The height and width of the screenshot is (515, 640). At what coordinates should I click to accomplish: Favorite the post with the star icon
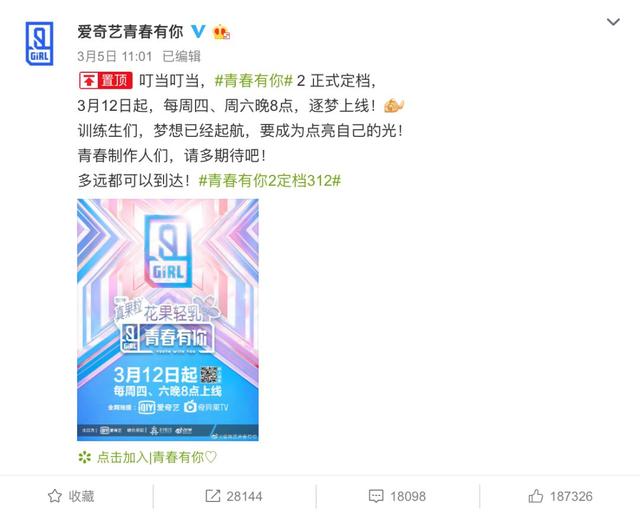pos(55,496)
